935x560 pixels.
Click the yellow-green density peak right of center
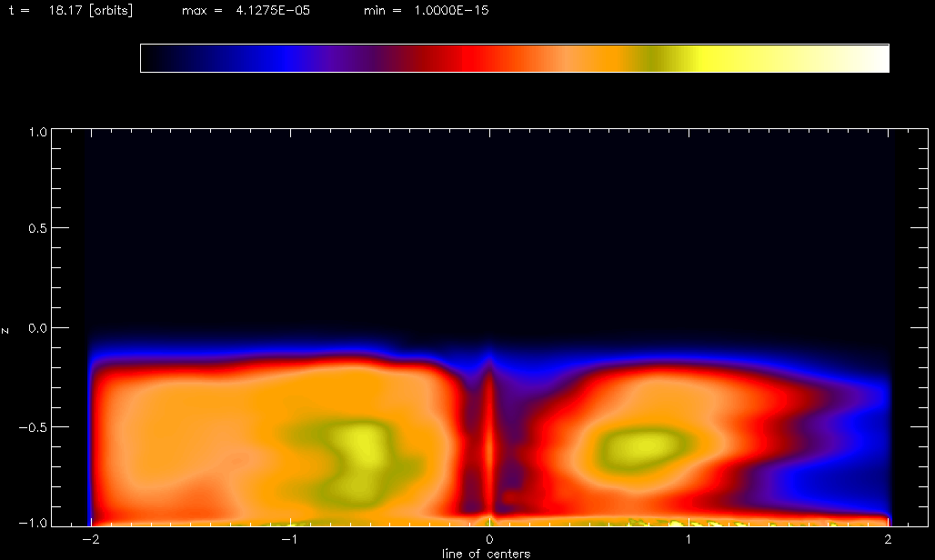(637, 445)
